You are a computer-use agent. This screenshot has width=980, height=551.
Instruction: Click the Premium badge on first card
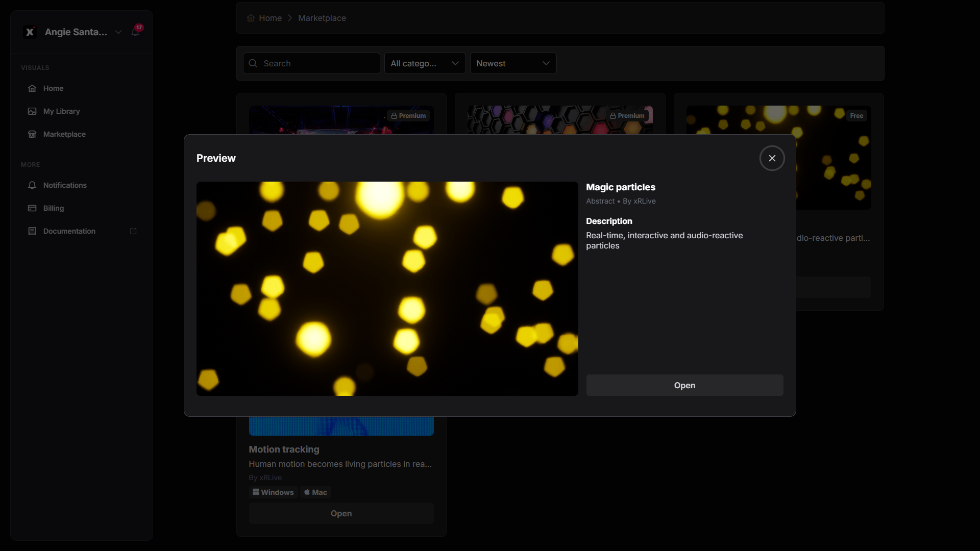(408, 116)
